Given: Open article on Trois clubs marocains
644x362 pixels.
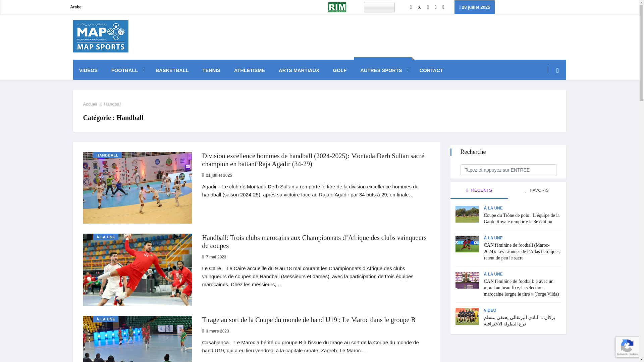Looking at the screenshot, I should [314, 242].
